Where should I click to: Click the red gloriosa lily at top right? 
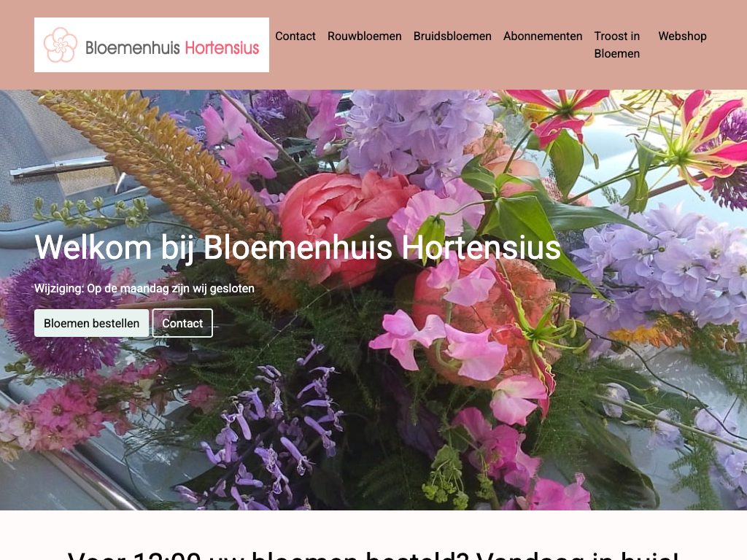tap(705, 138)
